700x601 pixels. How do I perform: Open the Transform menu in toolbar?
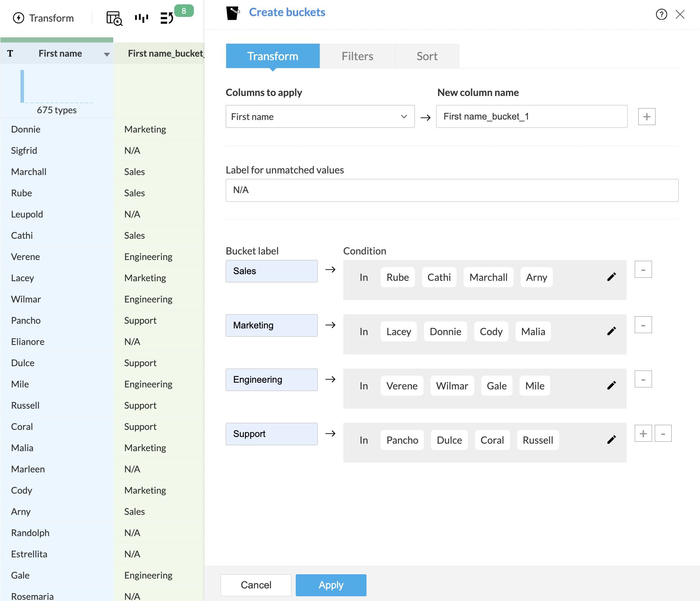pyautogui.click(x=44, y=18)
